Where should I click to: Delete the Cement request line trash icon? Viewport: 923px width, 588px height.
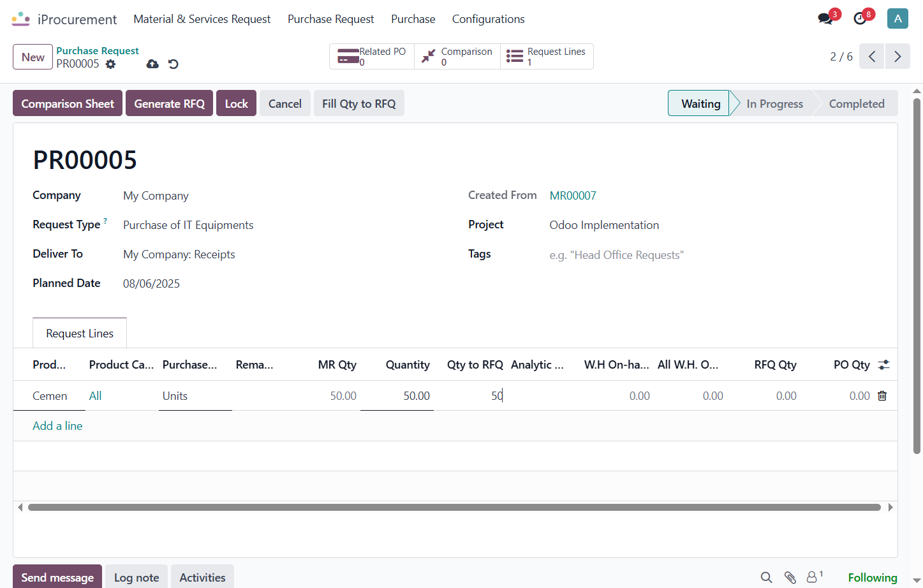(882, 395)
